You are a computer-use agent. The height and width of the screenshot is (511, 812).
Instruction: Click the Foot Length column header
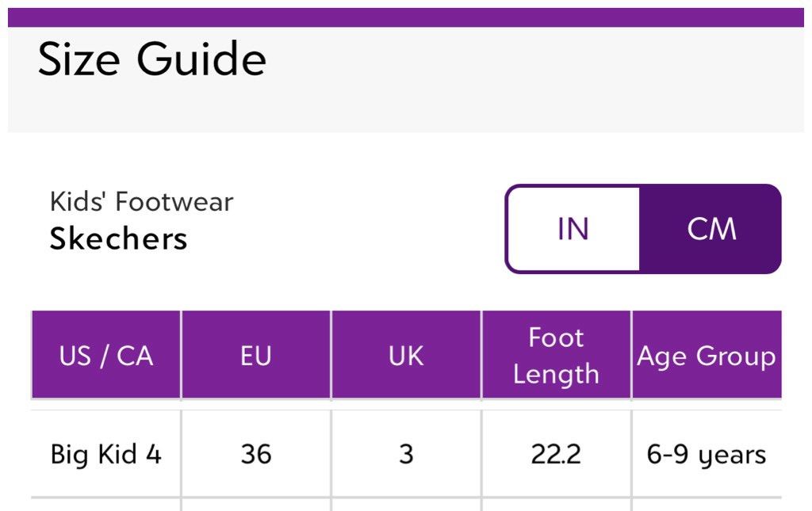tap(556, 355)
